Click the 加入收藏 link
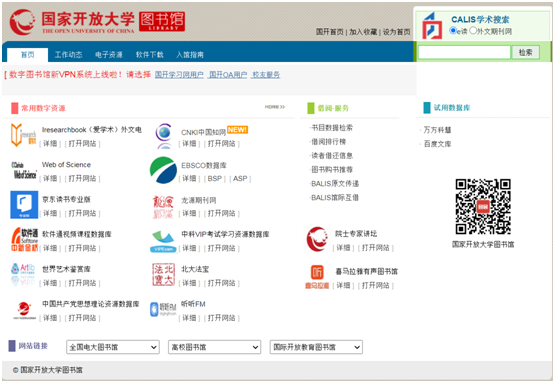This screenshot has width=555, height=383. [363, 32]
